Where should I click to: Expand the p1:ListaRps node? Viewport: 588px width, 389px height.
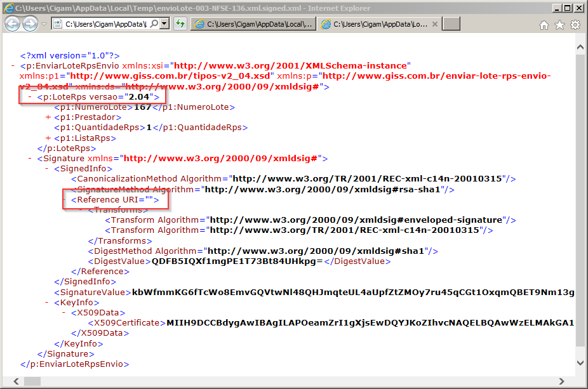click(48, 138)
